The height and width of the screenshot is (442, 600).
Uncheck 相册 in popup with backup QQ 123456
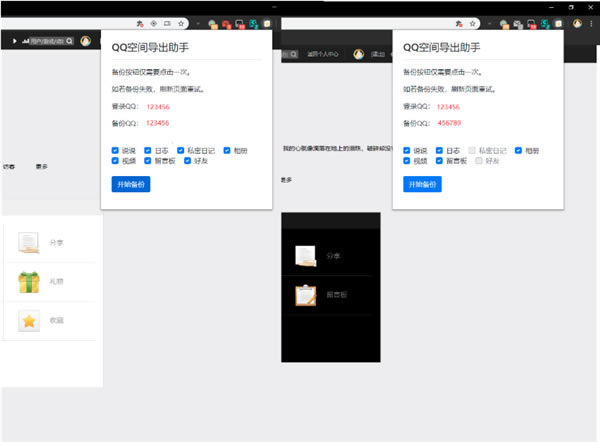tap(227, 150)
